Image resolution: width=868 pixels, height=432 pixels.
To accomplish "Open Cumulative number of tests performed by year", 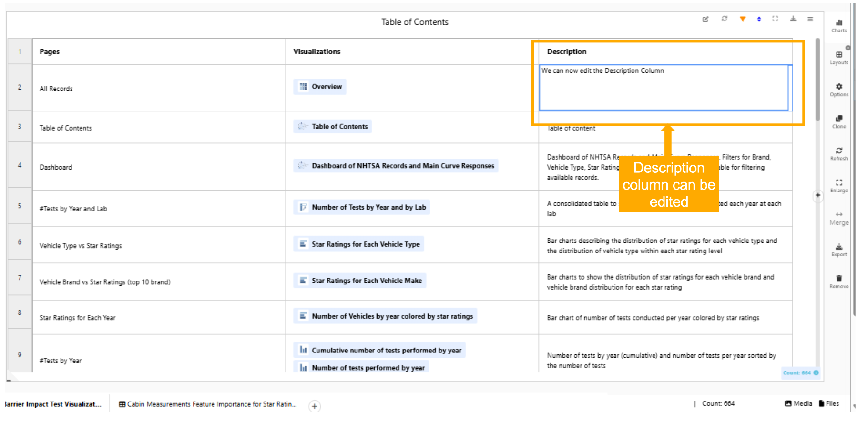I will 380,350.
